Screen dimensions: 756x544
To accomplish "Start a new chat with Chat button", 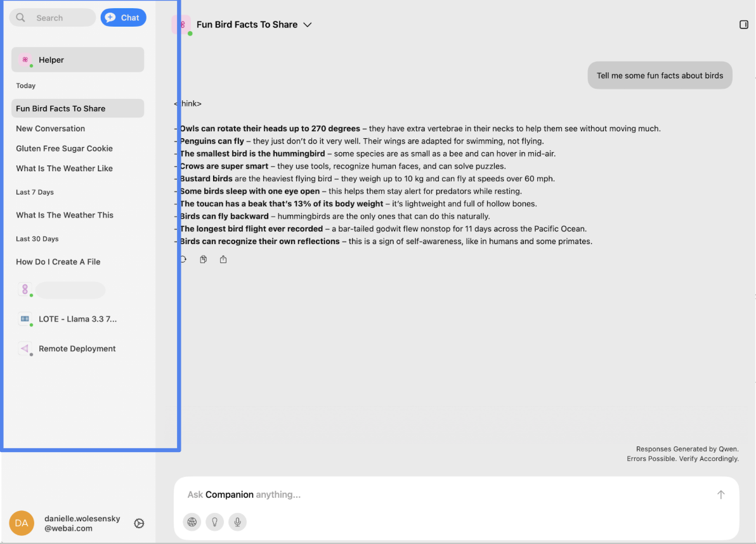I will tap(124, 18).
